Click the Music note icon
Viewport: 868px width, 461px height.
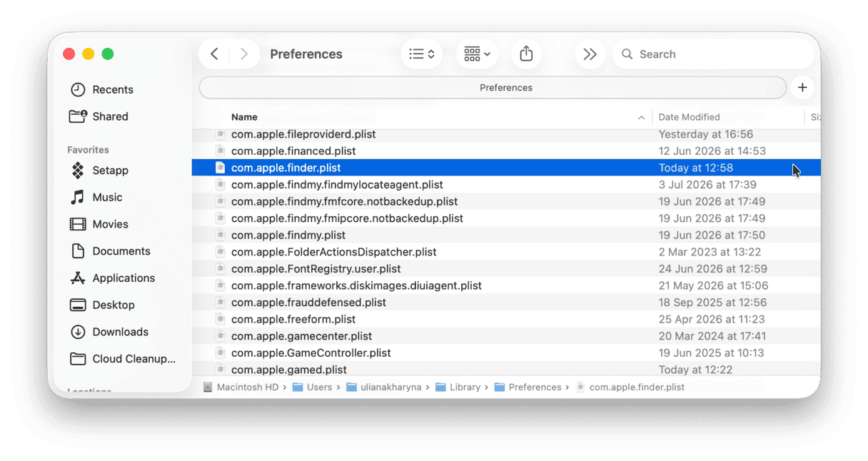(x=78, y=198)
